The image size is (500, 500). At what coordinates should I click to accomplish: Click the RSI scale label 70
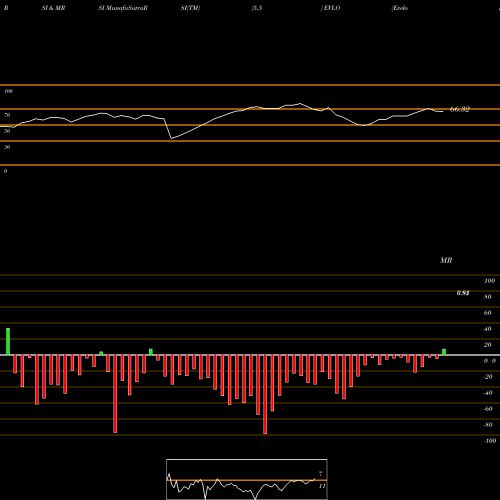(7, 115)
